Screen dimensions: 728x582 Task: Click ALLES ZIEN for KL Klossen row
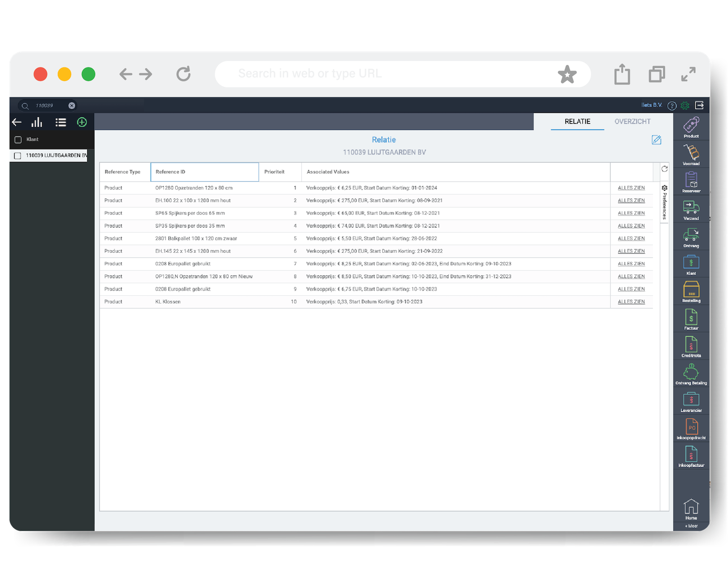tap(631, 302)
